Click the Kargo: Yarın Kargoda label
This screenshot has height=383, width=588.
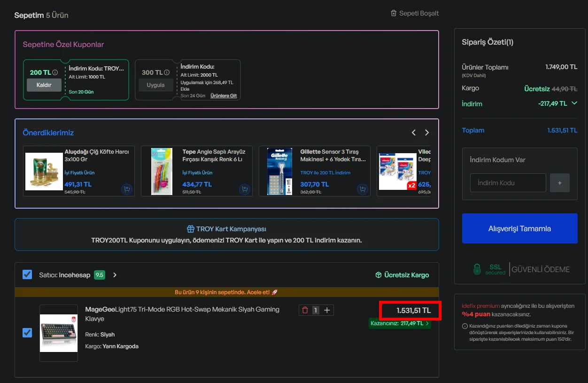[x=112, y=346]
